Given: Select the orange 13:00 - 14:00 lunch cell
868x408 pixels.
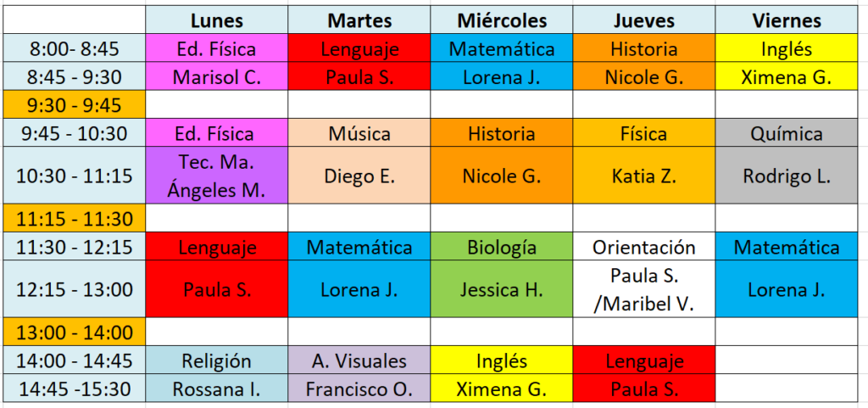Looking at the screenshot, I should click(x=73, y=332).
